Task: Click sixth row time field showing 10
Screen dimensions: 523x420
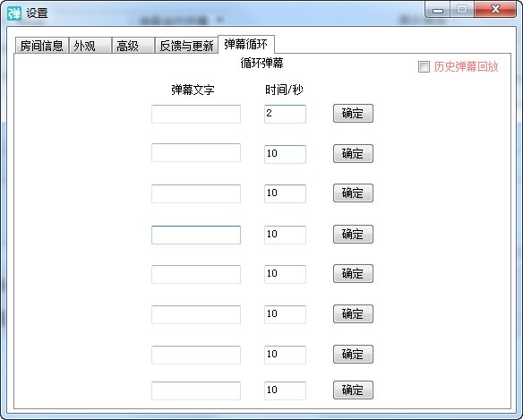Action: [x=285, y=314]
